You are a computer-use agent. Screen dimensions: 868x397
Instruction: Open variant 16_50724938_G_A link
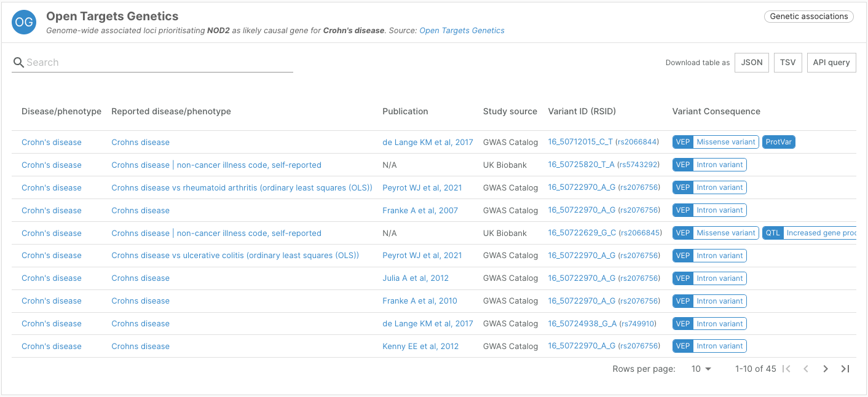click(582, 323)
